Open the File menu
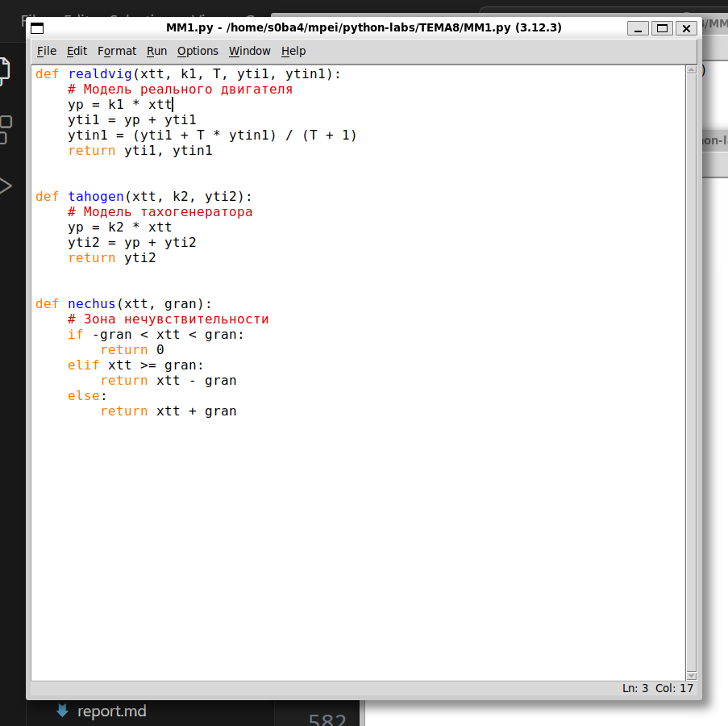Screen dimensions: 728x726 [x=47, y=51]
